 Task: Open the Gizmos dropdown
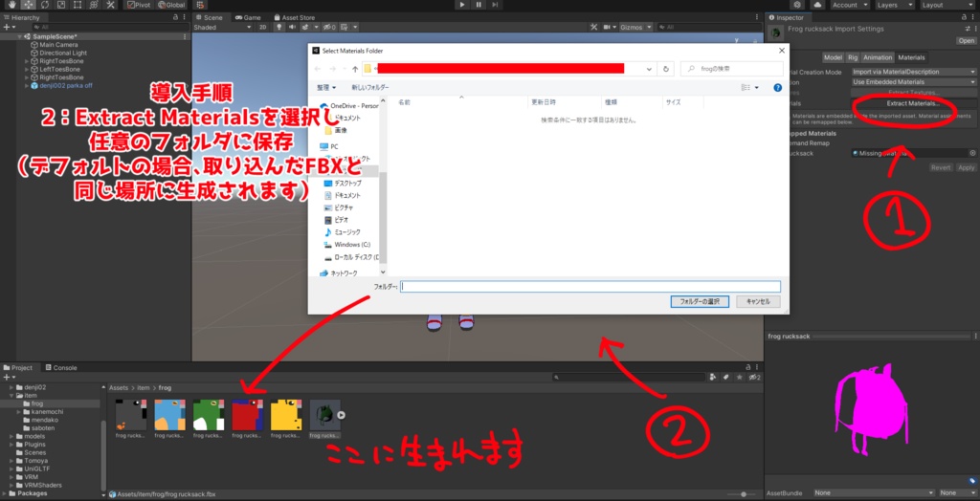point(636,28)
